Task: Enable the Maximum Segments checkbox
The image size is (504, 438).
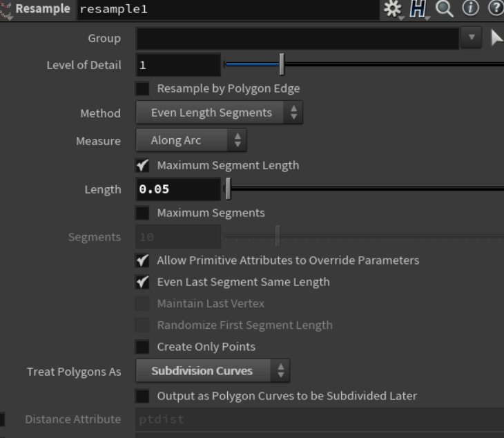Action: (142, 213)
